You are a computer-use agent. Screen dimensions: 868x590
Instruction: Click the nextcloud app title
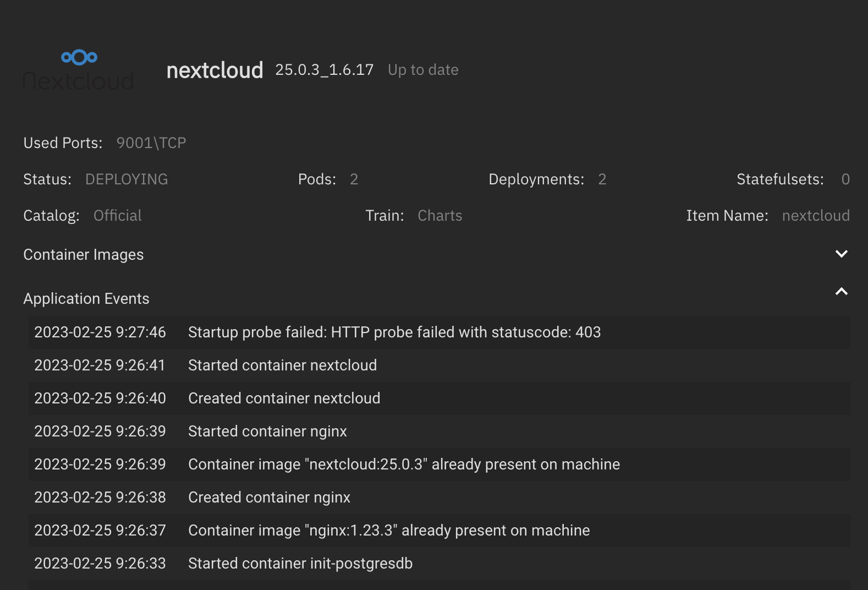[x=215, y=70]
